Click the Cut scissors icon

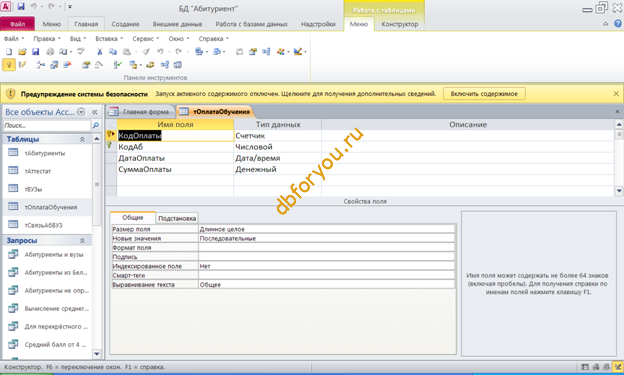(99, 51)
